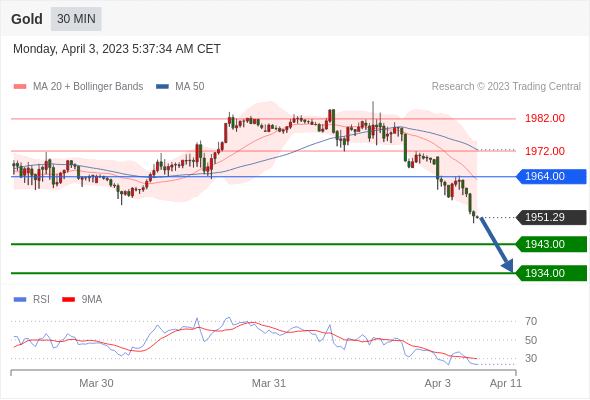
Task: Click the green 1934.00 support price tag
Action: click(551, 273)
